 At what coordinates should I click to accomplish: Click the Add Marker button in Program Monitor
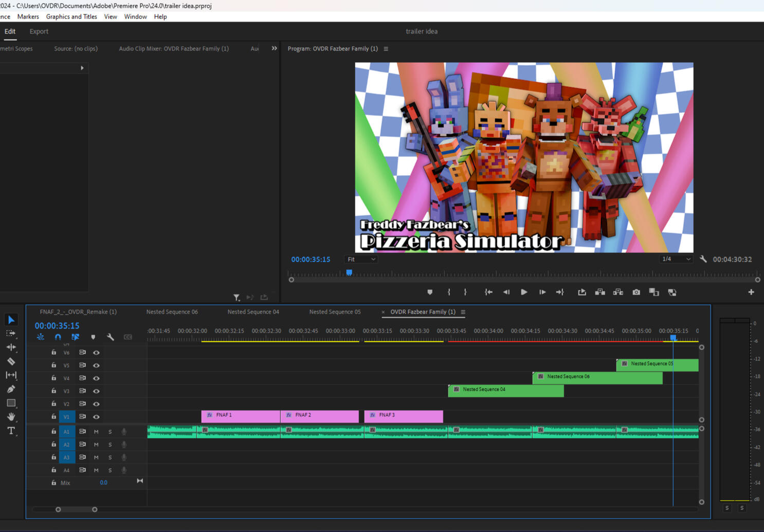point(430,292)
